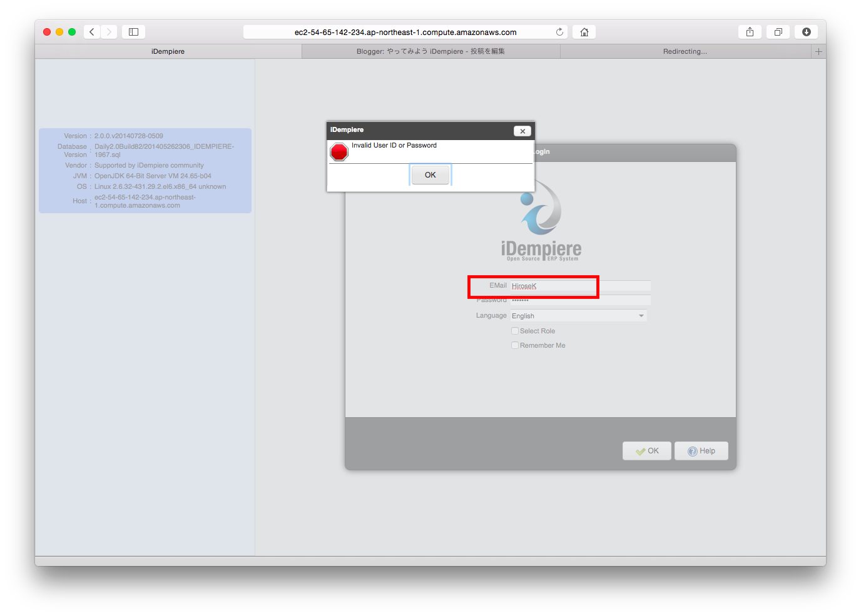Click the Safari back navigation arrow

point(92,32)
